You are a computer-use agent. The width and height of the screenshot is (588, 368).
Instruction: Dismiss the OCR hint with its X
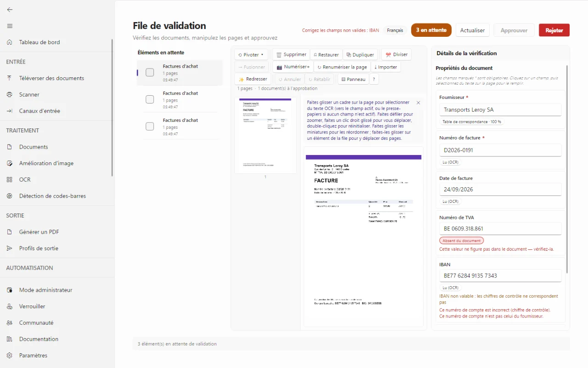click(x=418, y=103)
